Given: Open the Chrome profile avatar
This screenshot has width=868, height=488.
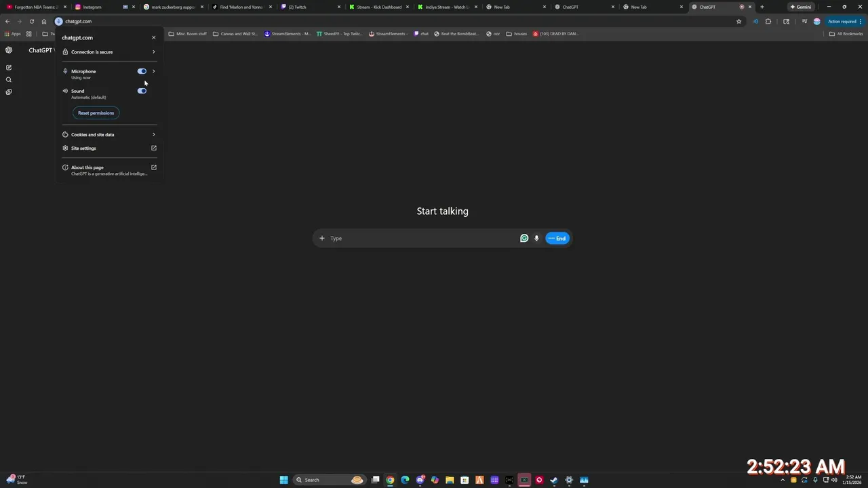Looking at the screenshot, I should pos(816,21).
